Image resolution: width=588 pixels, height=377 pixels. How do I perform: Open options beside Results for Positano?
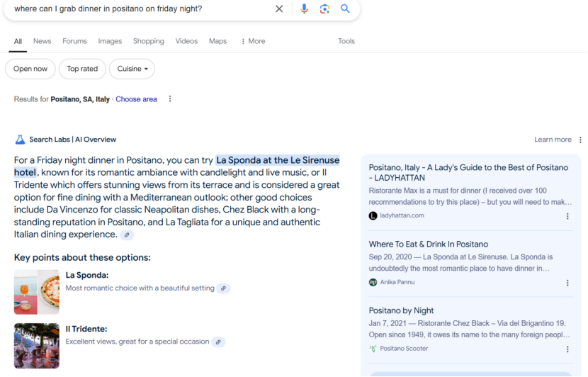[170, 99]
